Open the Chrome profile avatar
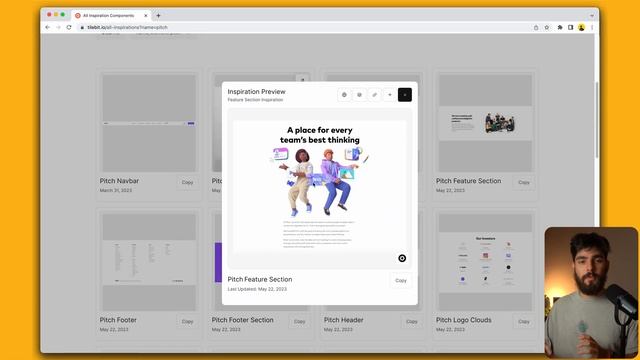Screen dimensions: 640x360 (581, 27)
